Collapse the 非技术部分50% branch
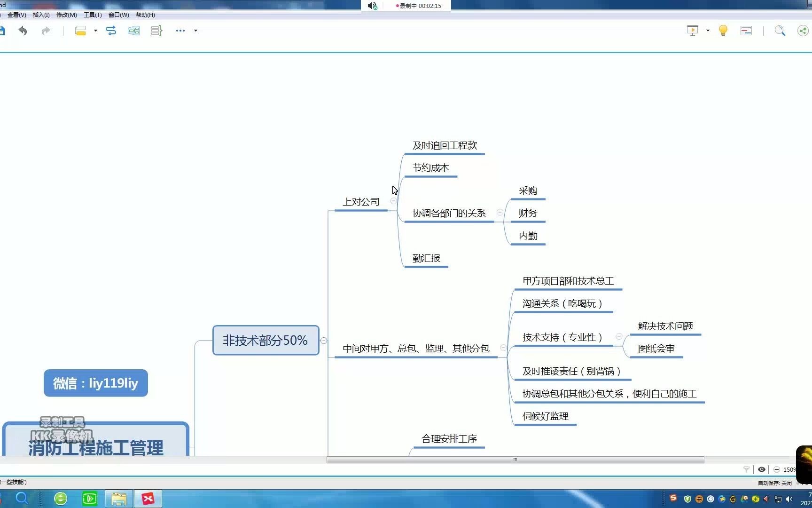 tap(324, 341)
